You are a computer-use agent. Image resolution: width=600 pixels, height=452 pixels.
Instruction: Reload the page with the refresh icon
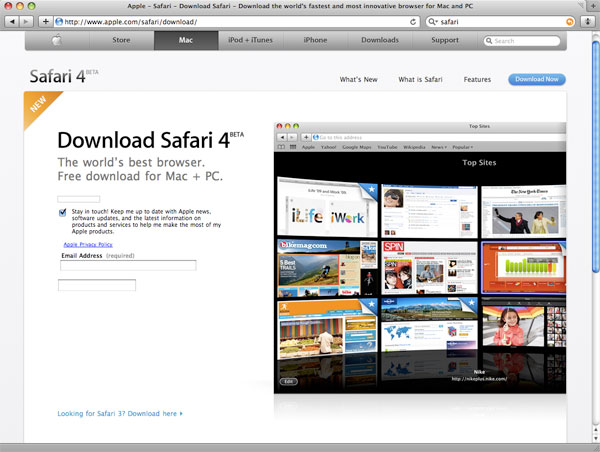(413, 22)
